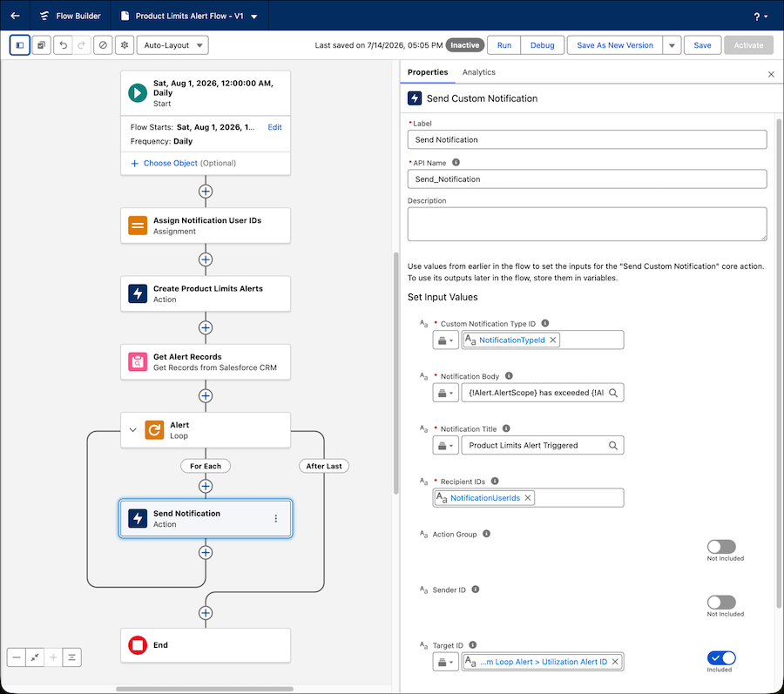The image size is (784, 694).
Task: Zoom in the canvas
Action: [x=53, y=657]
